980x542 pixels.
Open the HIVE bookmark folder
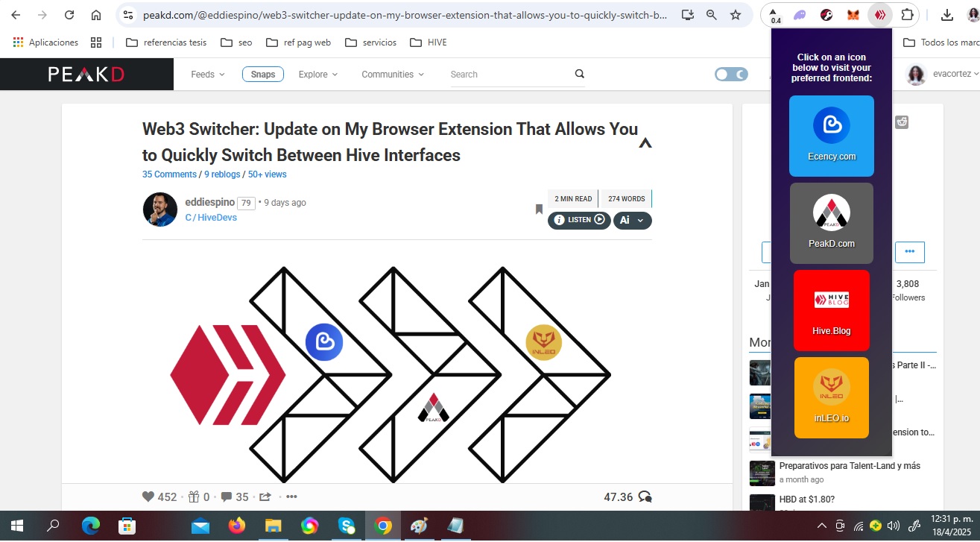[x=429, y=42]
